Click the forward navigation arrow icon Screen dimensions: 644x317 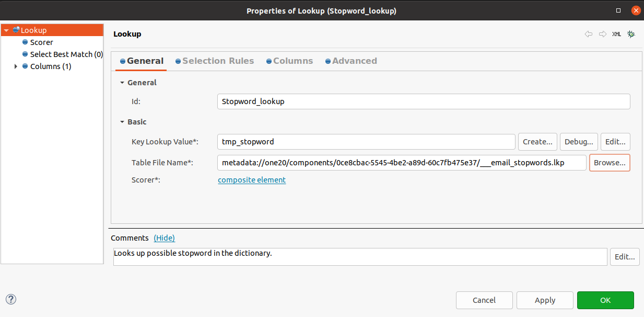[x=602, y=33]
